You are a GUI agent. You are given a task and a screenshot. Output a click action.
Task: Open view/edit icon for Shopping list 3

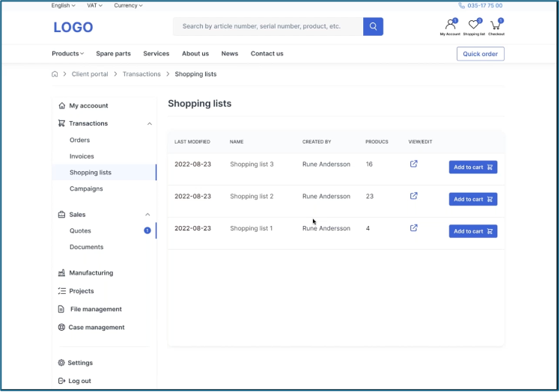tap(413, 164)
